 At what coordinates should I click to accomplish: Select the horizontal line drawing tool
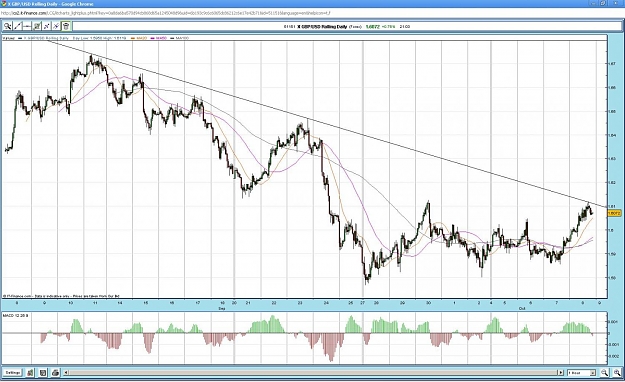(x=27, y=26)
